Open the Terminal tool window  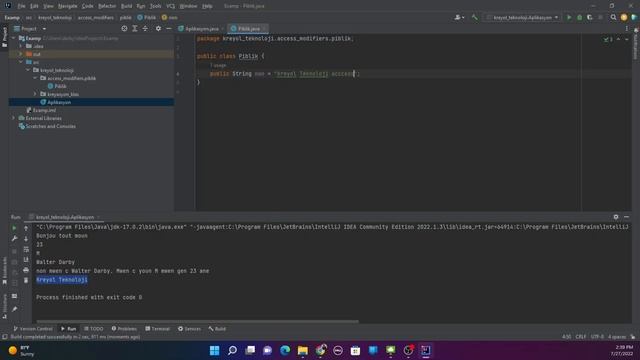tap(158, 329)
